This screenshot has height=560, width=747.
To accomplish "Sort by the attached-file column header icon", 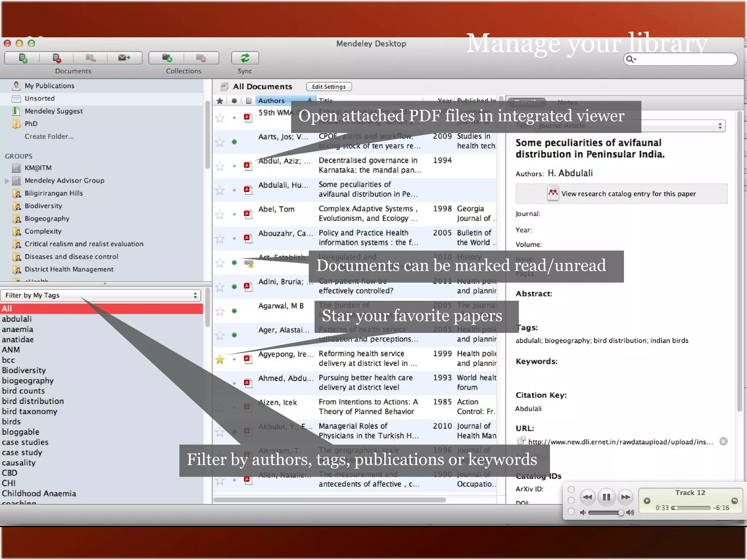I will pos(248,101).
